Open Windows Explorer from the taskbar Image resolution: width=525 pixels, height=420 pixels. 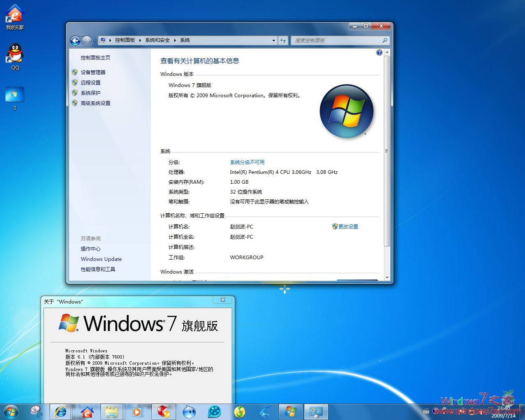[112, 411]
